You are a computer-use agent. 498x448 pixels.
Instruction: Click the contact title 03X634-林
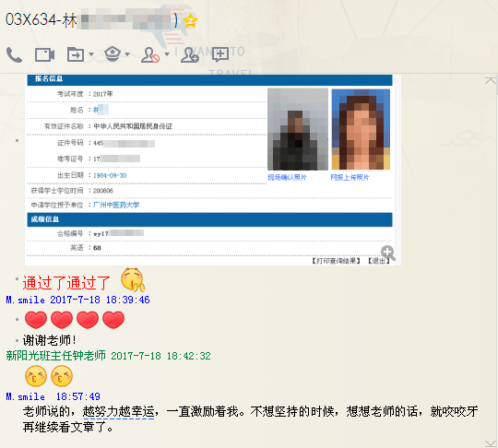click(x=41, y=20)
